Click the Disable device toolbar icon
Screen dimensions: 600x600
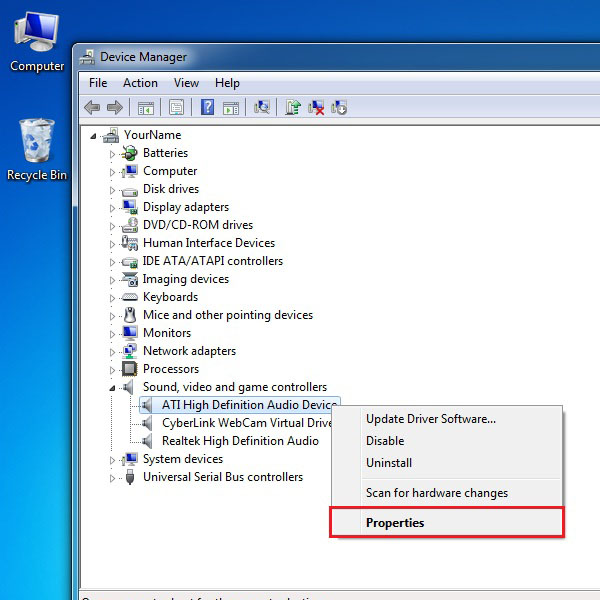[x=339, y=108]
